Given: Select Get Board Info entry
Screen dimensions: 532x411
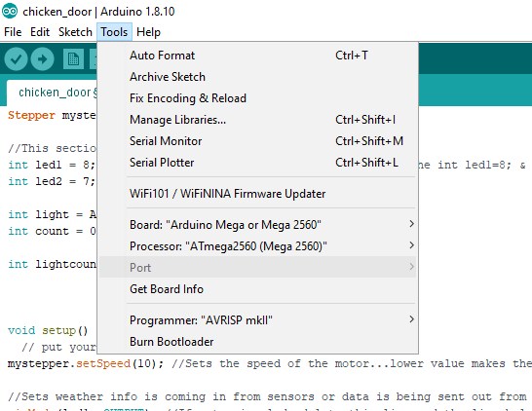Looking at the screenshot, I should (x=257, y=289).
